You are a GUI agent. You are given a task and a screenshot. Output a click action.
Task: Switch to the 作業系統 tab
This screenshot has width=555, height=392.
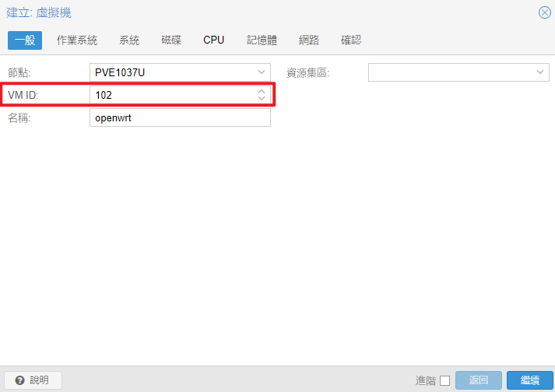point(77,40)
